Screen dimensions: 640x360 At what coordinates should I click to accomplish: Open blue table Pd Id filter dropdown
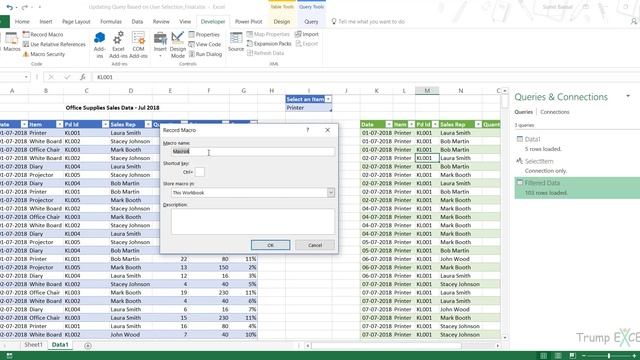point(105,124)
